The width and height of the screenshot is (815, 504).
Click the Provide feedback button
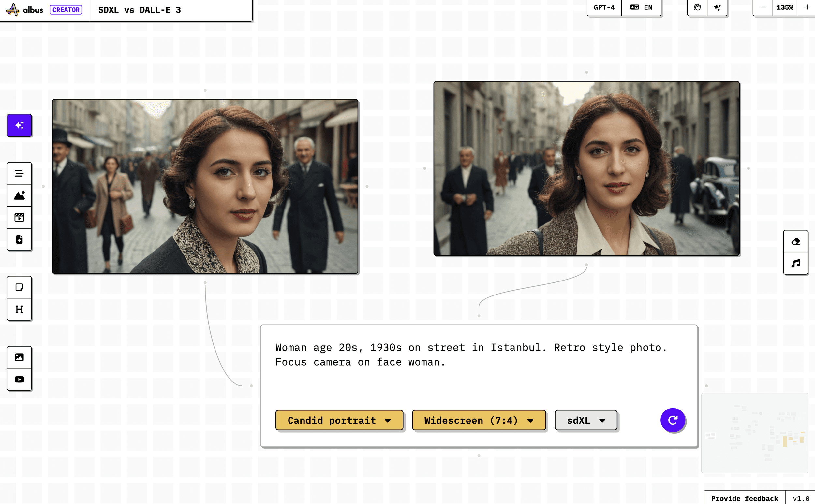coord(744,498)
